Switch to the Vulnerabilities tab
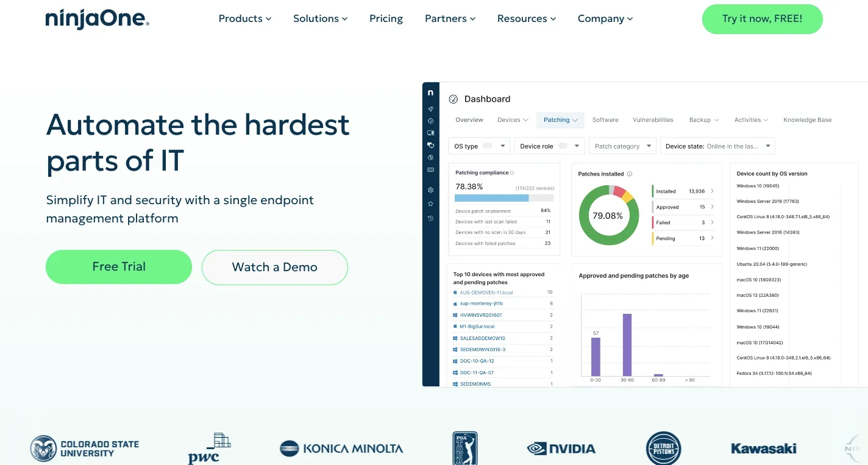This screenshot has width=868, height=465. [x=653, y=120]
